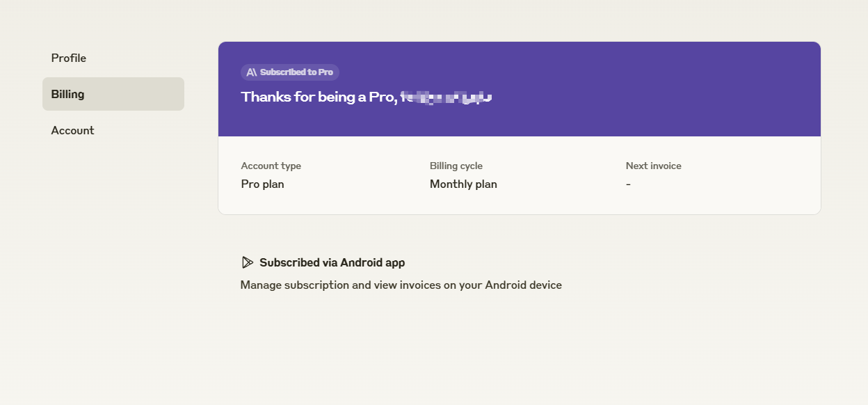Click the Next invoice label
The height and width of the screenshot is (405, 868).
click(x=654, y=166)
